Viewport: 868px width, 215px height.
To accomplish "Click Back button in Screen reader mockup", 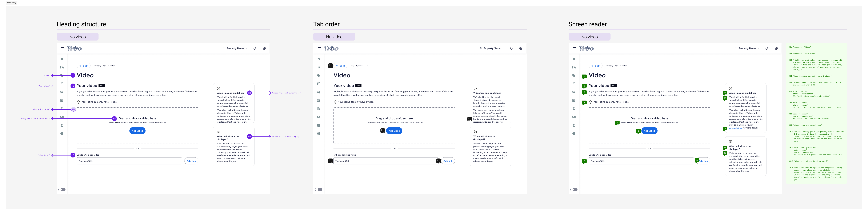I will click(x=596, y=66).
